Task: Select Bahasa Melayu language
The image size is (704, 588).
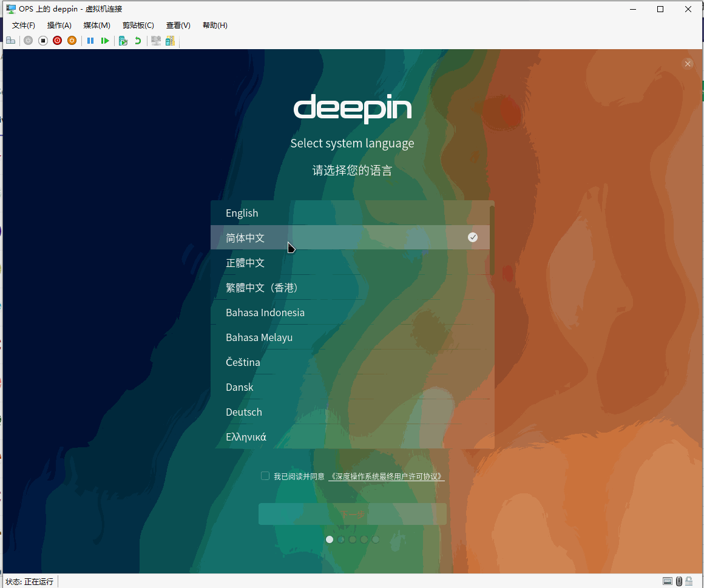Action: pyautogui.click(x=350, y=337)
